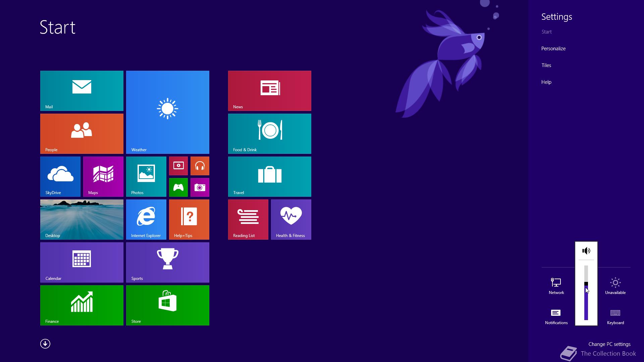Open the small Games controller tile
The height and width of the screenshot is (362, 644).
click(x=178, y=187)
